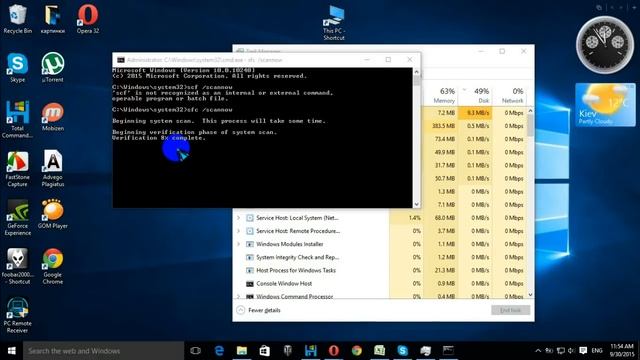Select foobar2000 Shortcut on desktop

coord(17,266)
